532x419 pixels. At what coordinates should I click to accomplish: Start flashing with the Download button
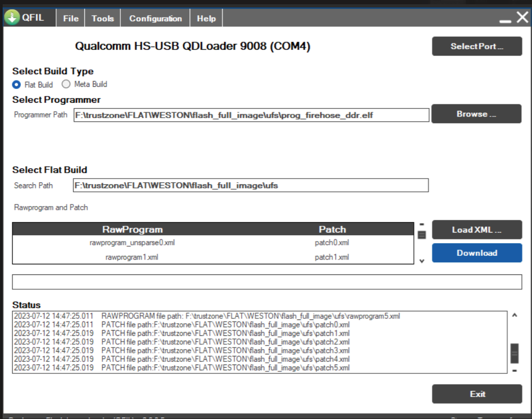click(477, 253)
